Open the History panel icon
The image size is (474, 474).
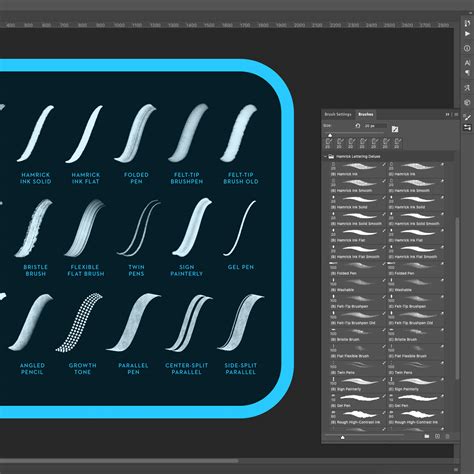click(467, 23)
